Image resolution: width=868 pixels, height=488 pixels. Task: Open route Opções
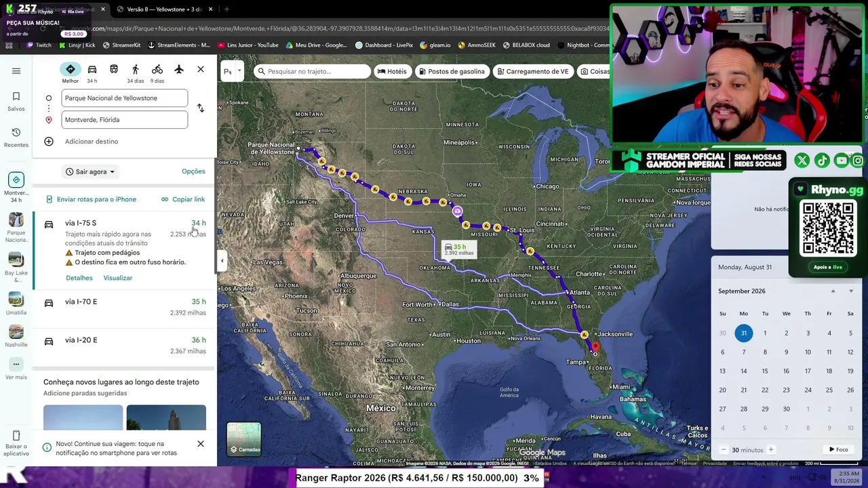(193, 171)
